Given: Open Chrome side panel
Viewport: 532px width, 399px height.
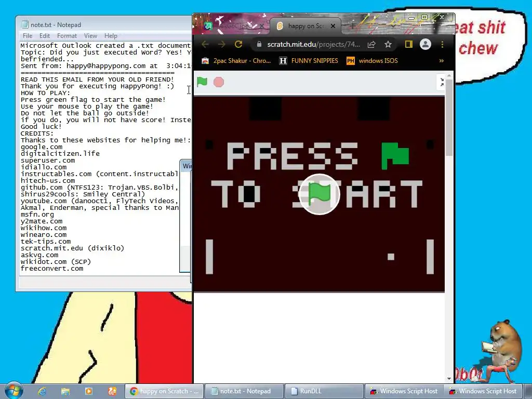Looking at the screenshot, I should click(408, 45).
